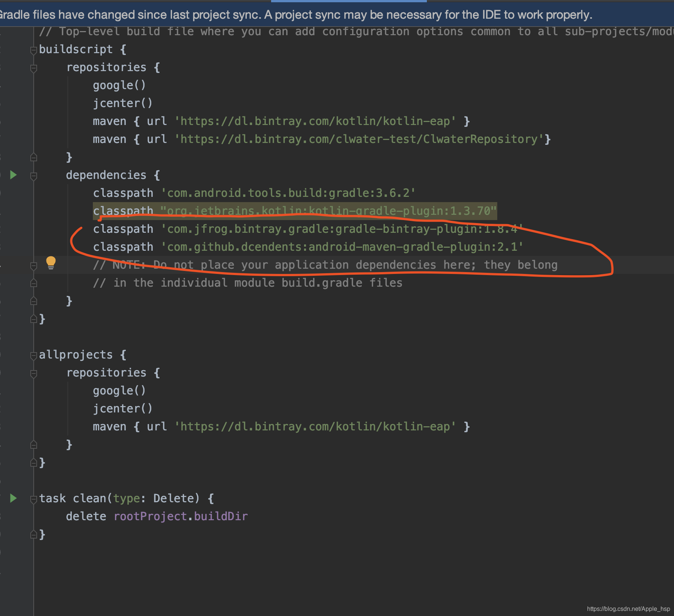
Task: Click the kotlin-eap maven url in buildscript
Action: pyautogui.click(x=315, y=121)
